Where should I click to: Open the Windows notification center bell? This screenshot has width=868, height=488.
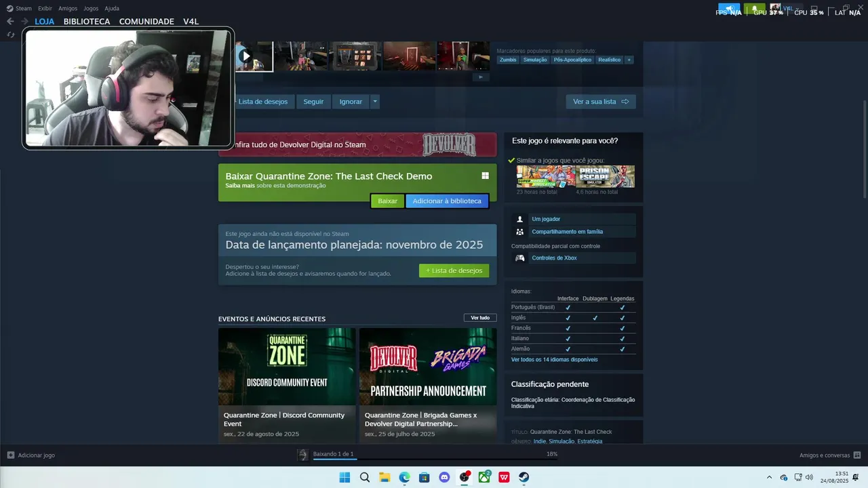tap(856, 477)
